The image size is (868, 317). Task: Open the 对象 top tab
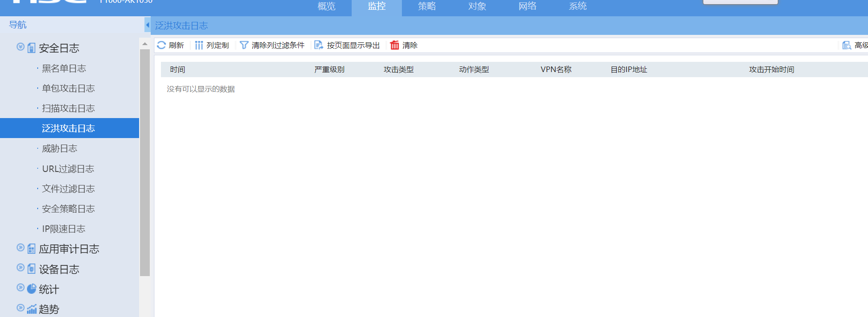(477, 7)
